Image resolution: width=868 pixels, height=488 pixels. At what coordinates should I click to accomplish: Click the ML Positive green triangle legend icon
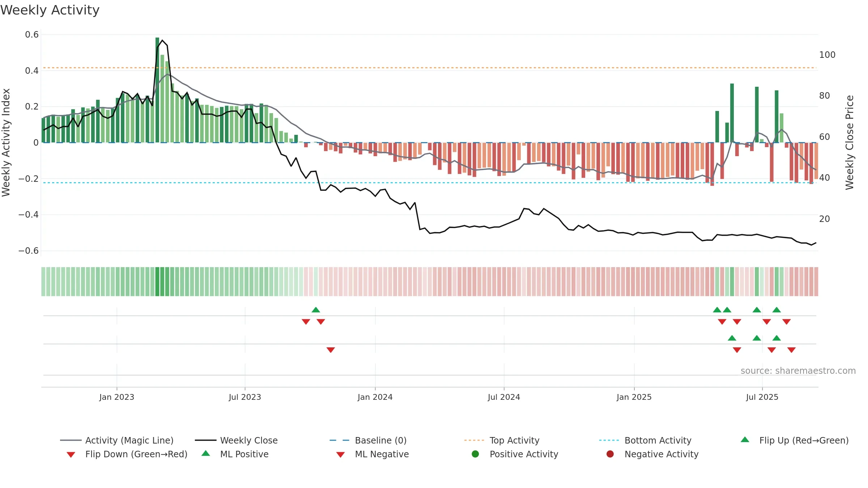[x=205, y=453]
